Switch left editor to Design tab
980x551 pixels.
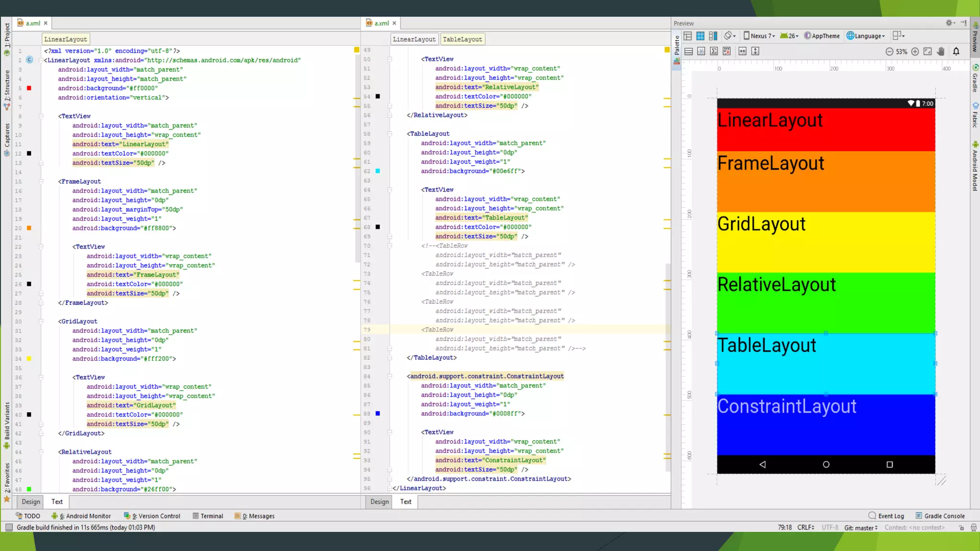coord(31,502)
